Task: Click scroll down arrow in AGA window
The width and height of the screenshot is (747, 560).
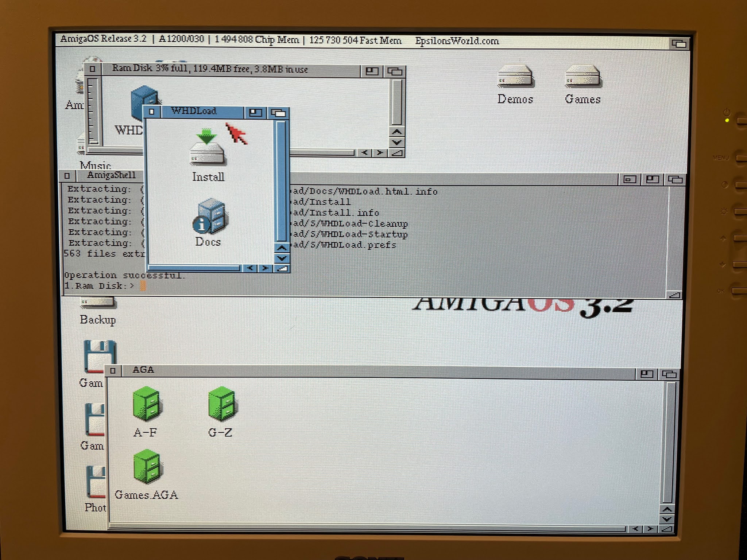Action: coord(667,519)
